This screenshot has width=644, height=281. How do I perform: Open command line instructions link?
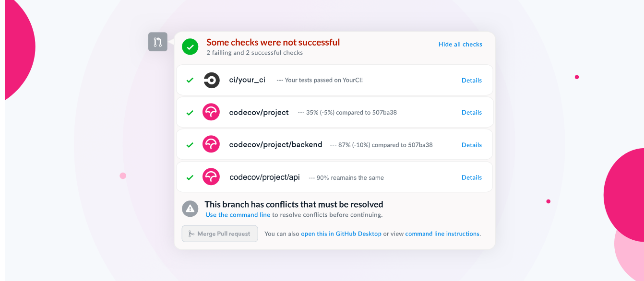click(x=442, y=234)
